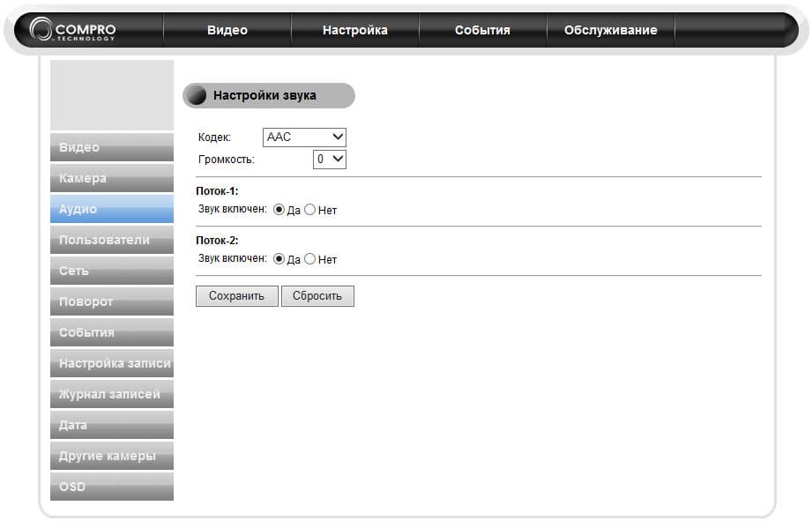Select Аудио in the sidebar
The image size is (812, 528).
click(x=112, y=209)
